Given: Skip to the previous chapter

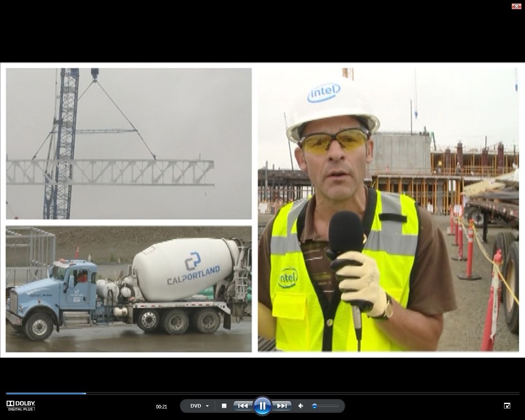Looking at the screenshot, I should pyautogui.click(x=243, y=406).
